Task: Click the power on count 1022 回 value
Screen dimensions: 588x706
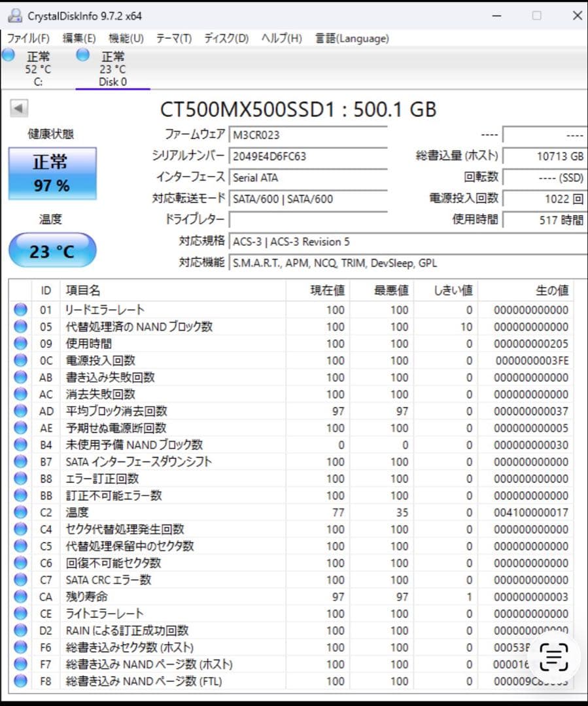Action: point(545,199)
